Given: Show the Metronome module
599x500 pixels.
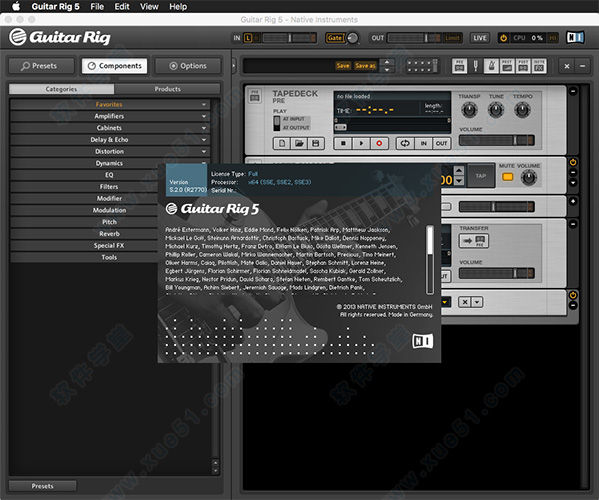Looking at the screenshot, I should (491, 66).
